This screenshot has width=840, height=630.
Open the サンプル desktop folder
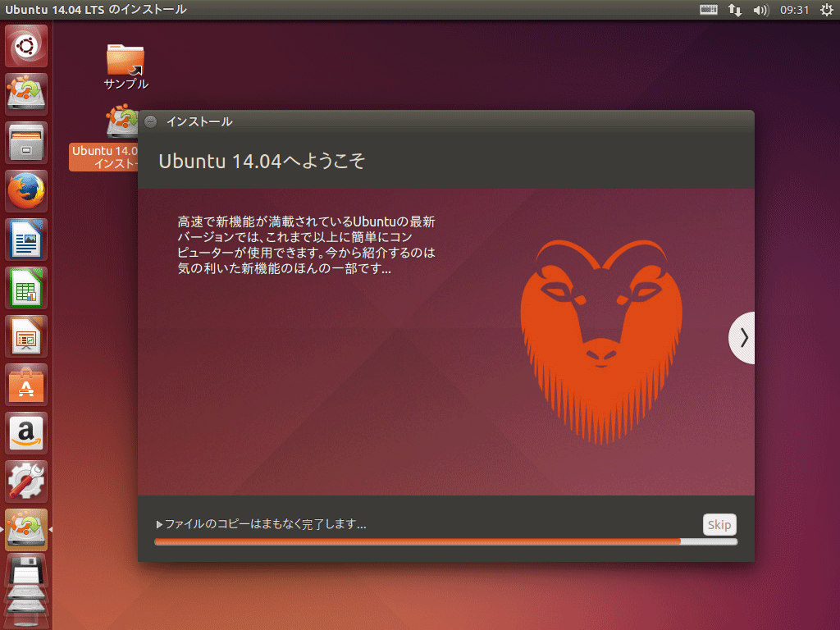pos(126,66)
